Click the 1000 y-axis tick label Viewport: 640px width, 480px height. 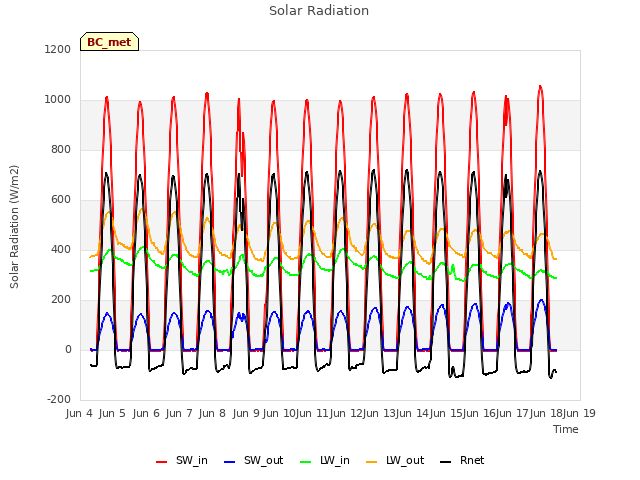[58, 100]
